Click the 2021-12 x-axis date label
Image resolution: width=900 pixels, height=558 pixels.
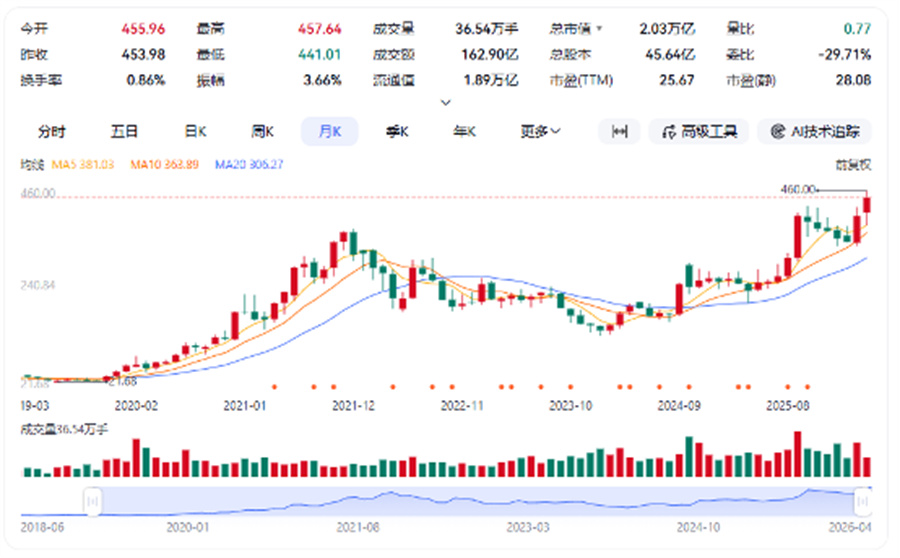353,406
